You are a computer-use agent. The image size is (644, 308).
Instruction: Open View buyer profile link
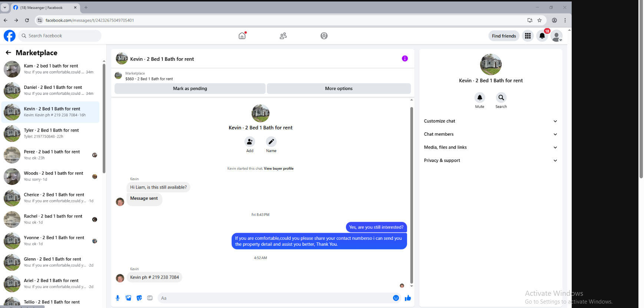tap(279, 169)
